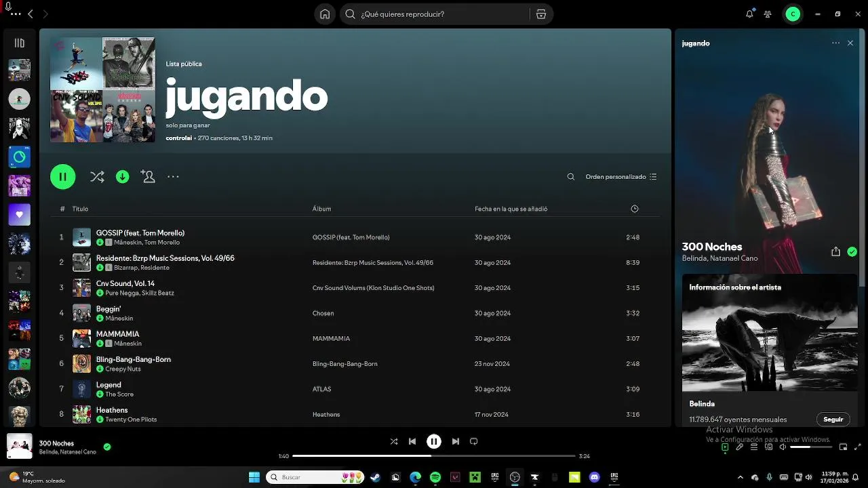Open the Orden personalizado sort dropdown
This screenshot has height=488, width=868.
pyautogui.click(x=621, y=177)
